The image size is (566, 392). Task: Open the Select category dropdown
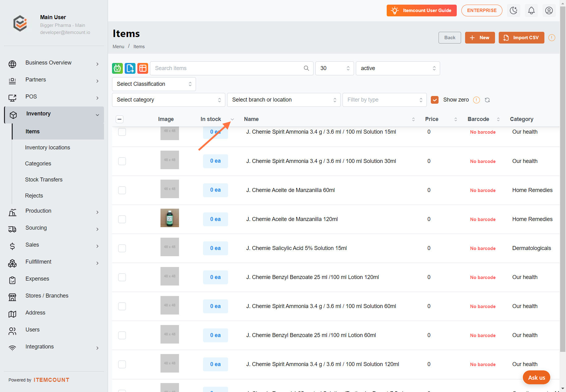coord(169,100)
